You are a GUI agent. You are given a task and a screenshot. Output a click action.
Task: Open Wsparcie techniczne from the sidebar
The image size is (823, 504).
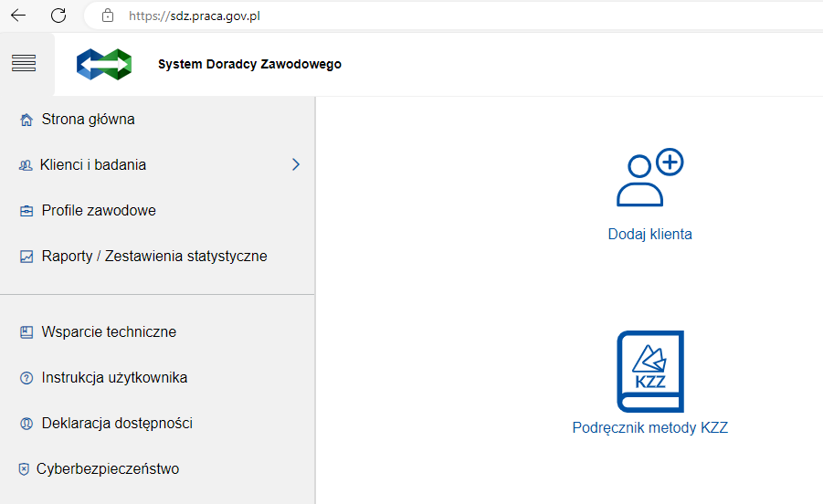pos(109,332)
